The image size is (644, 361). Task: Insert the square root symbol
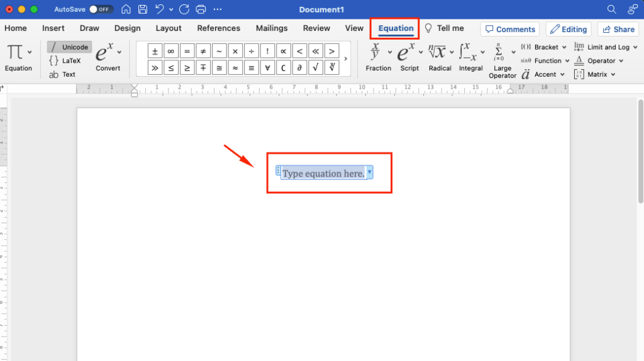pos(316,67)
